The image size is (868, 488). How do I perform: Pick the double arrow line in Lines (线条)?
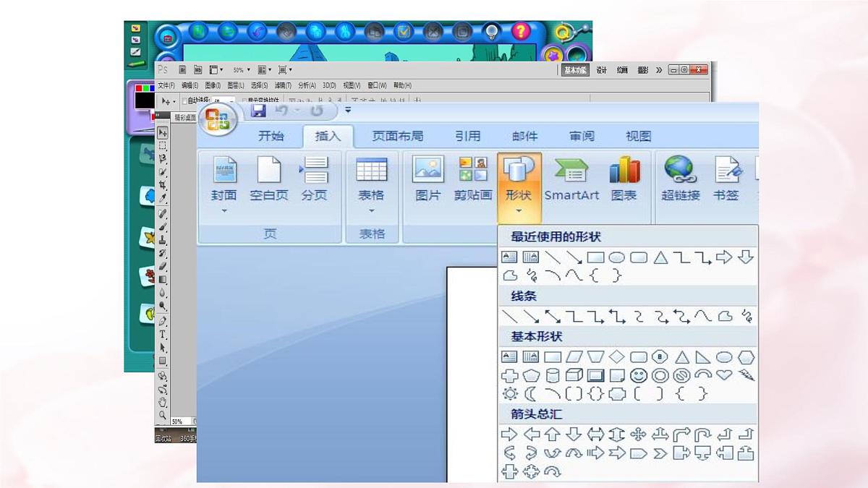coord(553,316)
